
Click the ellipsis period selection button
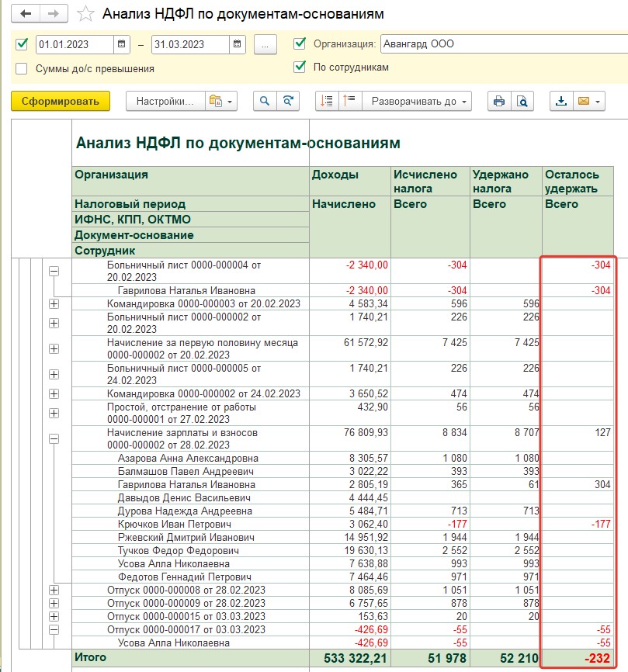(x=265, y=44)
